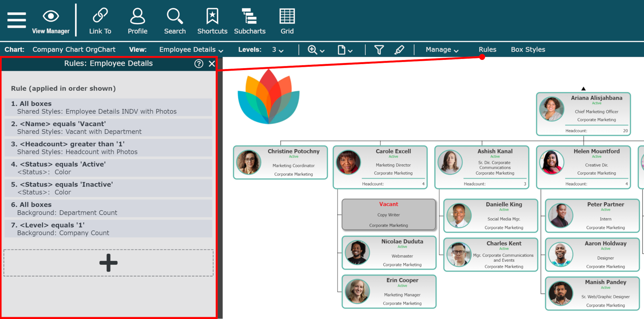The height and width of the screenshot is (319, 644).
Task: Select the highlighter pen tool
Action: click(399, 50)
